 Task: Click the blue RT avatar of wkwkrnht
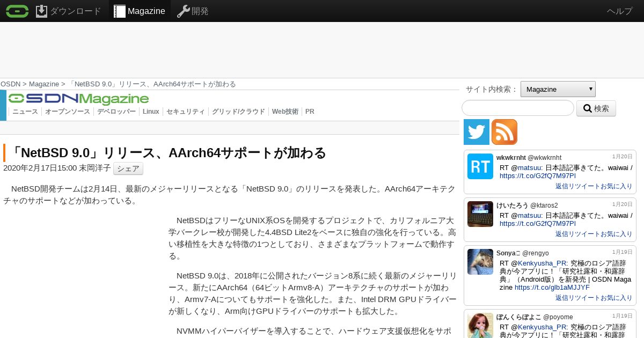point(480,166)
